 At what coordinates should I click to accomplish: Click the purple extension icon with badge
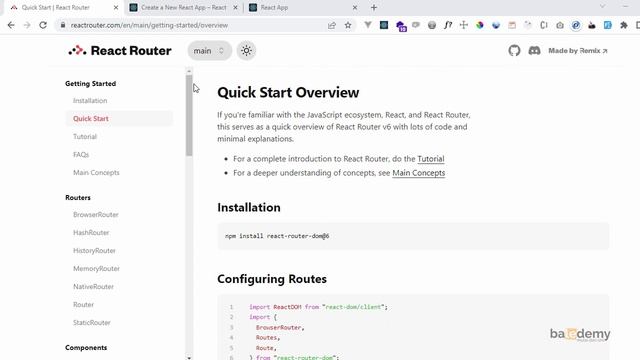click(x=401, y=26)
